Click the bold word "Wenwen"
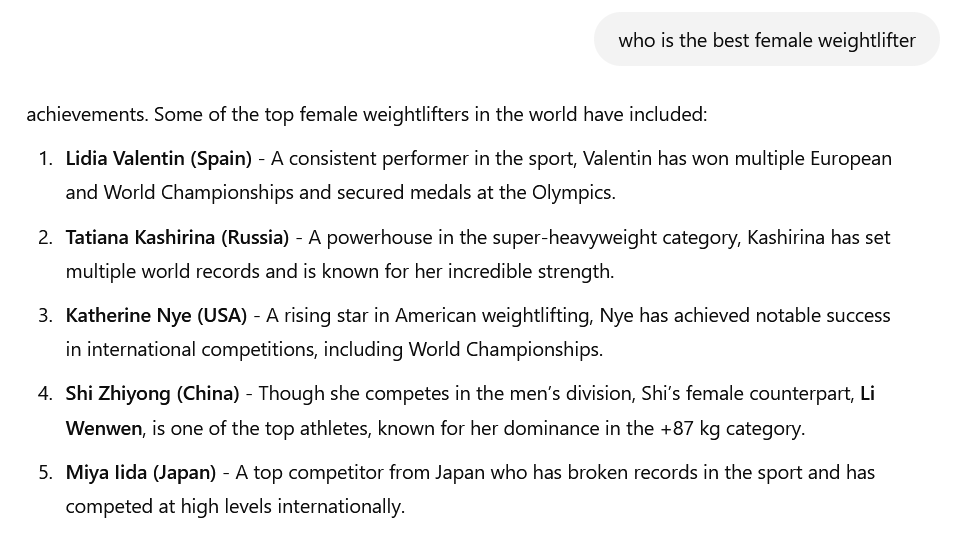The image size is (966, 559). click(104, 428)
